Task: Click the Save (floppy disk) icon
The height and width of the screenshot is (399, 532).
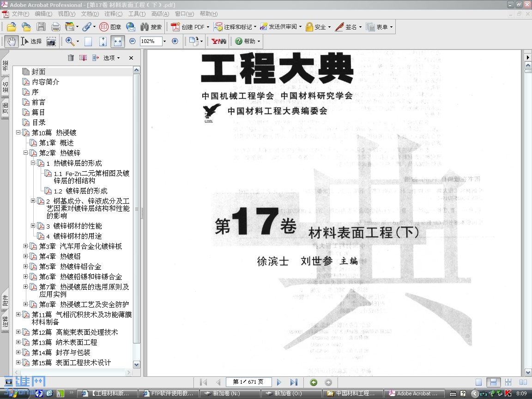Action: (x=41, y=27)
